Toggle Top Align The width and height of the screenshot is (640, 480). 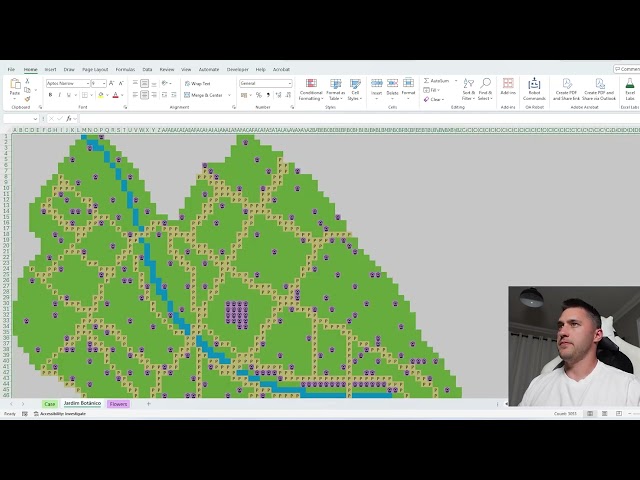pyautogui.click(x=135, y=83)
